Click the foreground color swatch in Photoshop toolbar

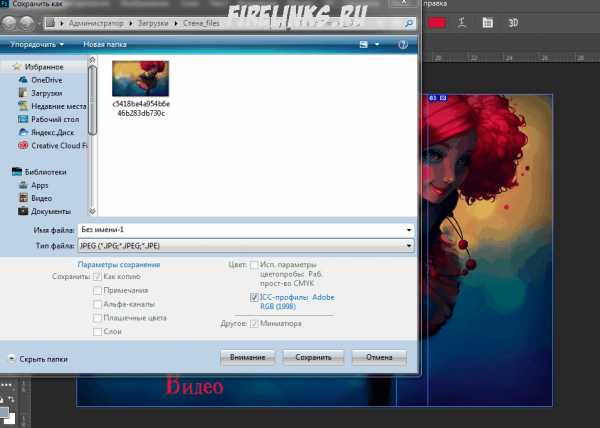pos(3,412)
